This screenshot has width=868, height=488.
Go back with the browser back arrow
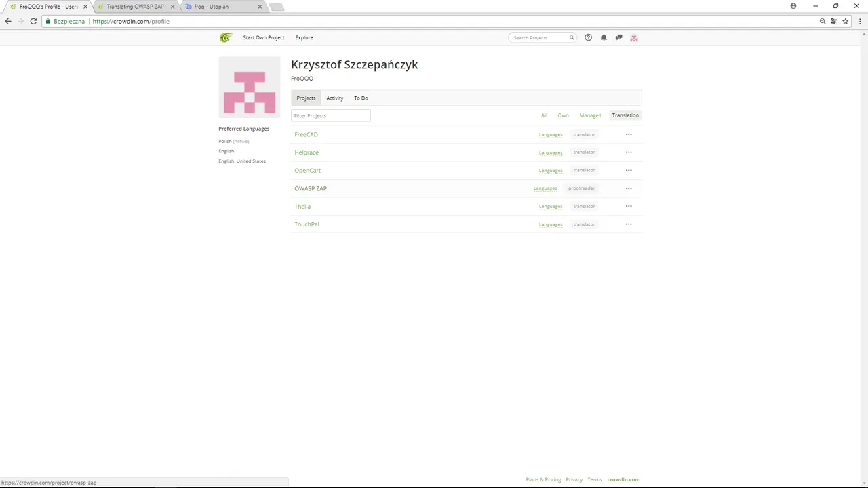point(8,21)
